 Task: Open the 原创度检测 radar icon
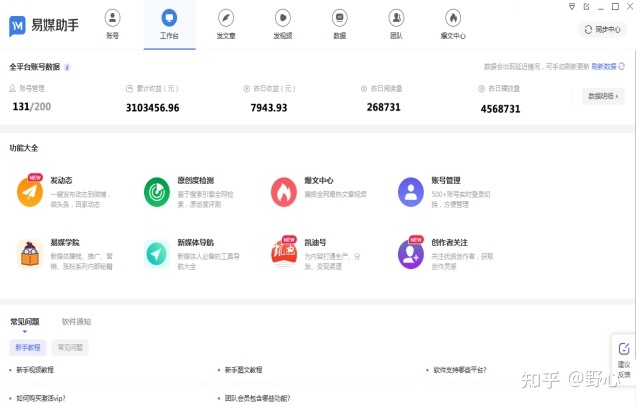[x=157, y=192]
